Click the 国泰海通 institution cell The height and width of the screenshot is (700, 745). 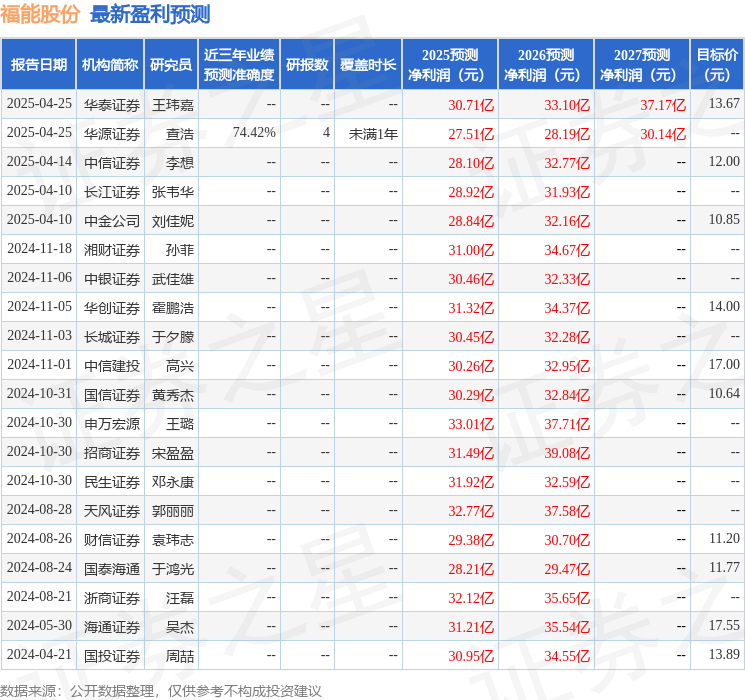(x=112, y=569)
